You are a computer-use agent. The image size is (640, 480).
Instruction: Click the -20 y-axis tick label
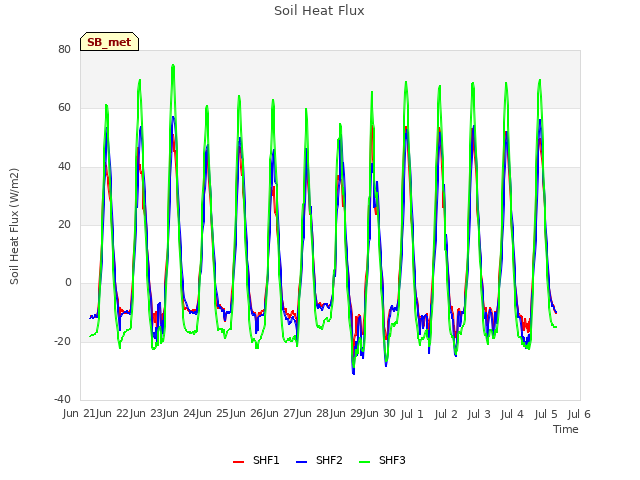coord(62,341)
